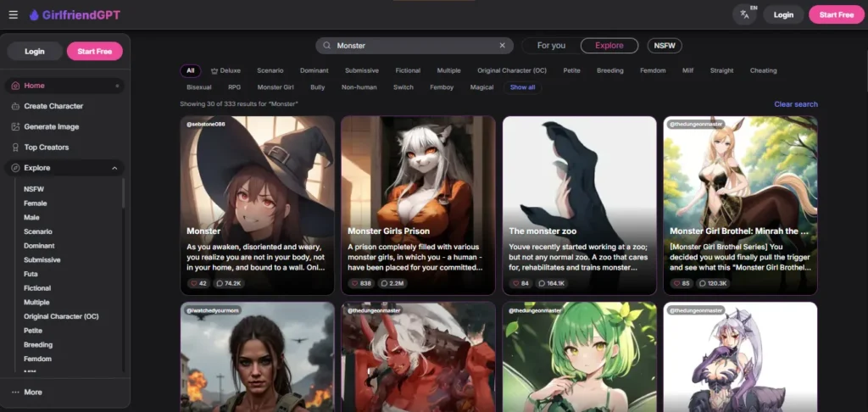Focus the Monster search input field

click(x=415, y=46)
